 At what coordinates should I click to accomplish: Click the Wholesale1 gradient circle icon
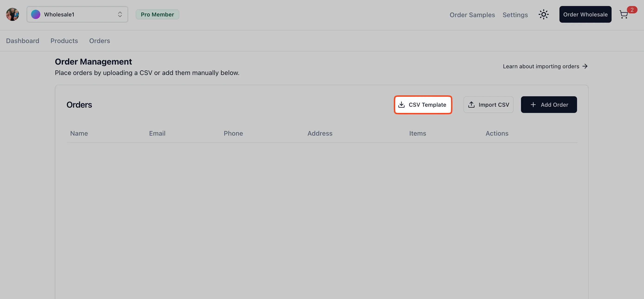[x=35, y=15]
